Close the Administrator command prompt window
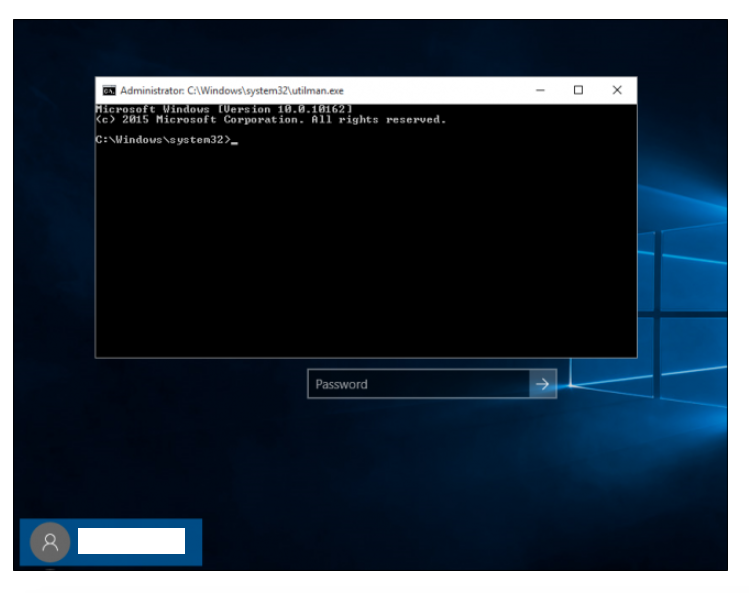The width and height of the screenshot is (749, 593). pyautogui.click(x=617, y=90)
